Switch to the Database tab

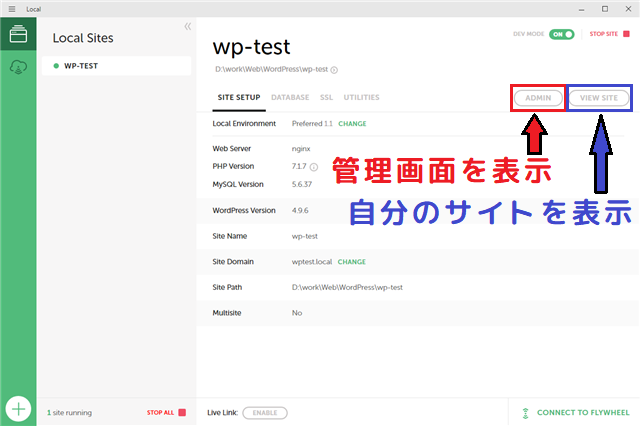click(x=290, y=98)
